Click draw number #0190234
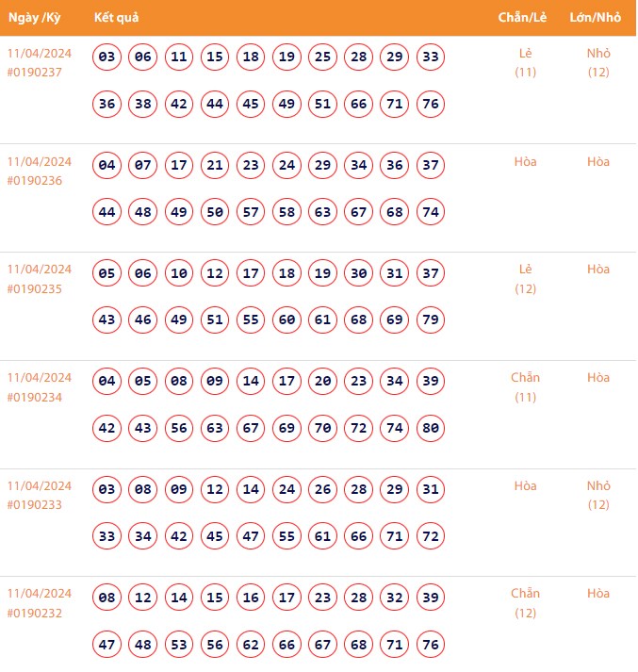 click(34, 398)
